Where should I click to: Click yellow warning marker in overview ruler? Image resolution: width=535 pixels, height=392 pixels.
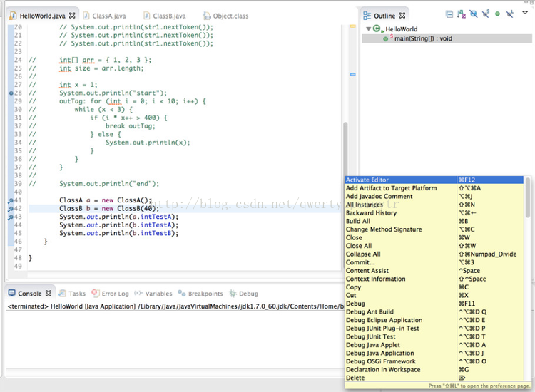point(353,26)
